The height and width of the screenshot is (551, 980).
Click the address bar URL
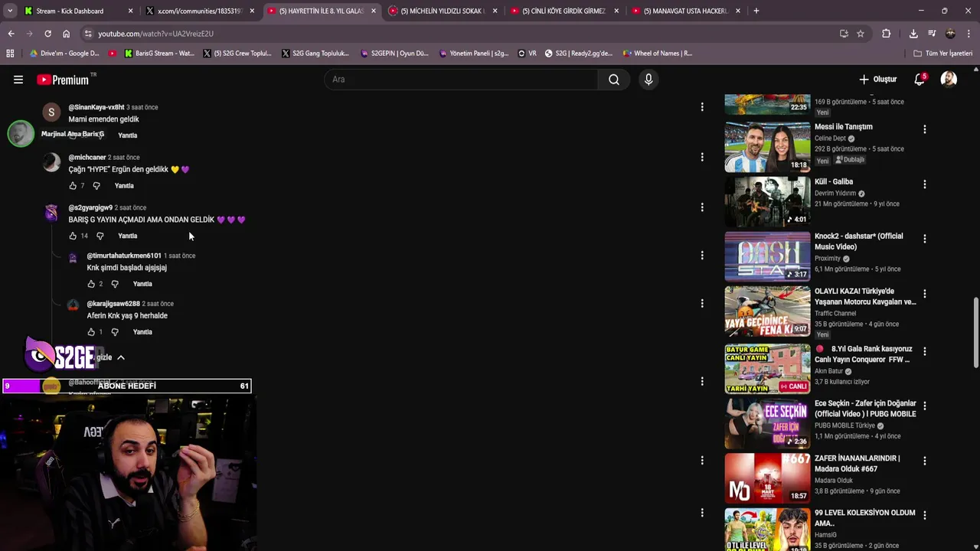tap(155, 34)
